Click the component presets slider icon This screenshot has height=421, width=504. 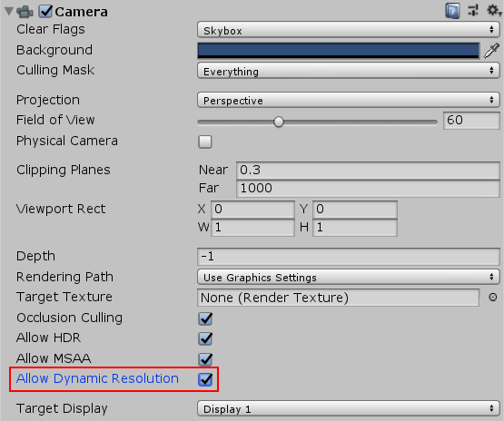point(473,10)
